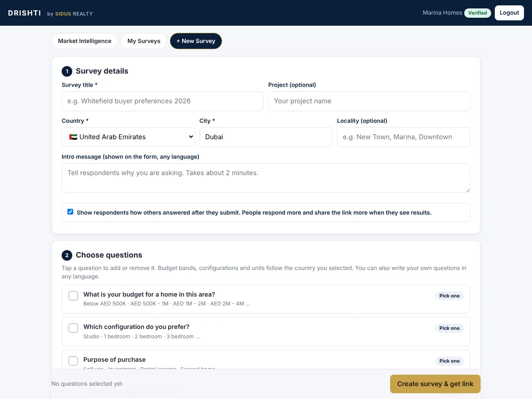The height and width of the screenshot is (399, 532).
Task: Switch to the My Surveys tab
Action: click(144, 41)
